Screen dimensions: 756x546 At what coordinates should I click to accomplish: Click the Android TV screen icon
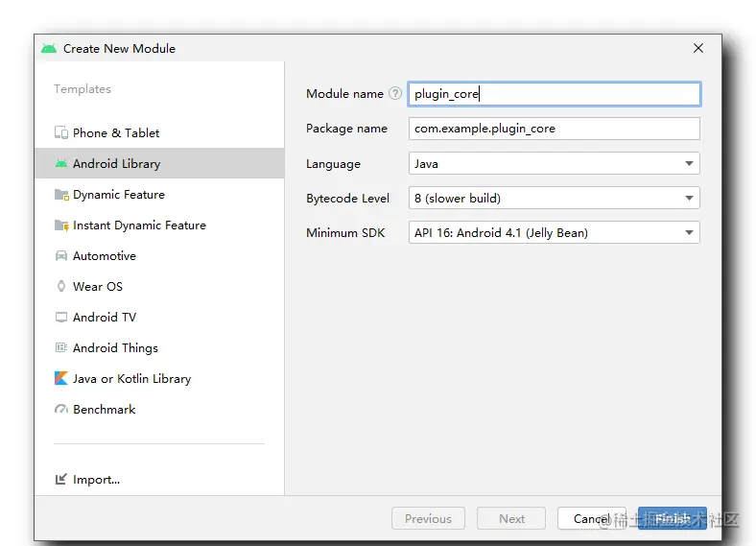click(61, 318)
